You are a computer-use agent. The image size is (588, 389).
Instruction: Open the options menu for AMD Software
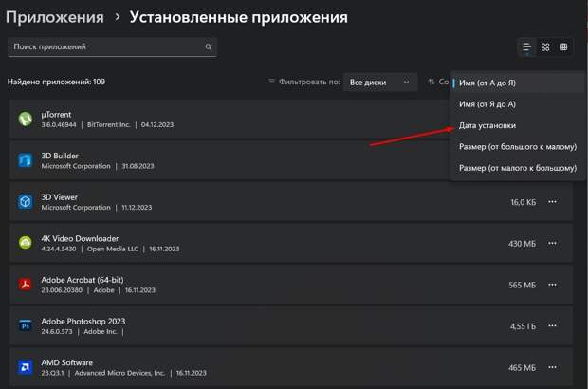pos(553,366)
